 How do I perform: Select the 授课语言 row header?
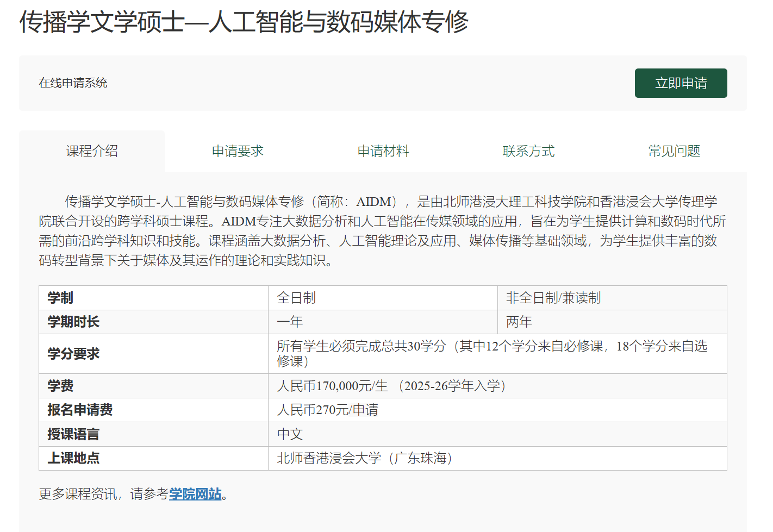(x=153, y=434)
